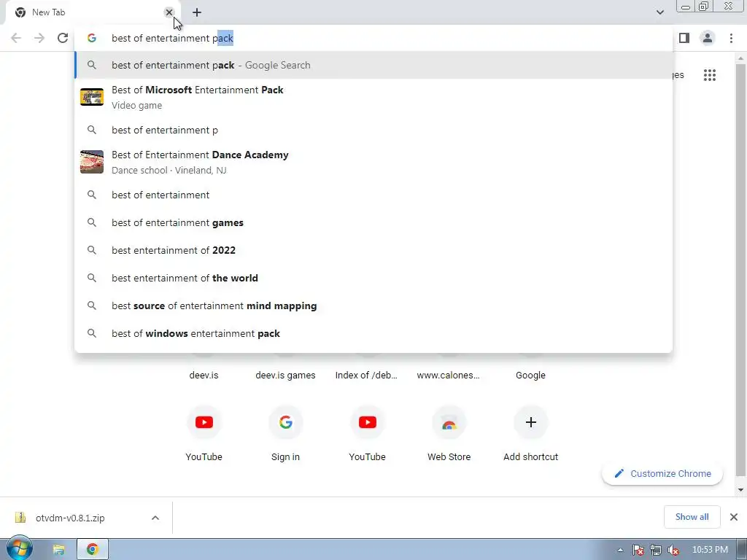Close the downloads bar
Viewport: 747px width, 560px height.
point(734,517)
